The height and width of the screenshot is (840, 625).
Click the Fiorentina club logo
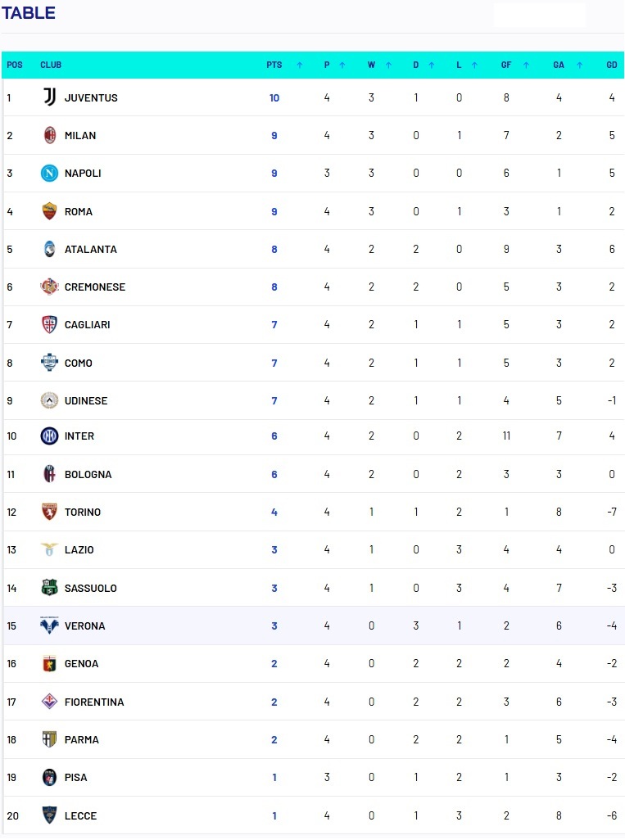pyautogui.click(x=50, y=702)
